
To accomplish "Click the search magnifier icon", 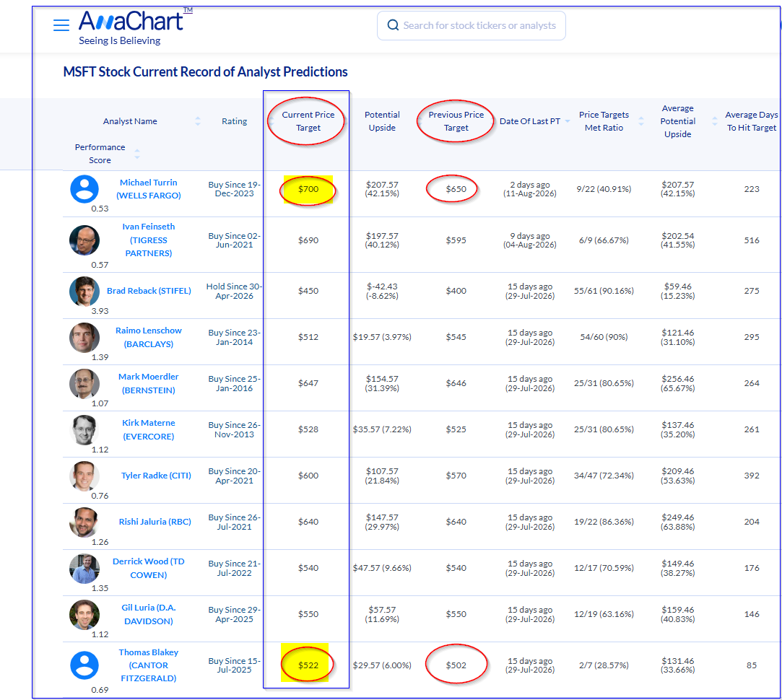I will (x=393, y=25).
